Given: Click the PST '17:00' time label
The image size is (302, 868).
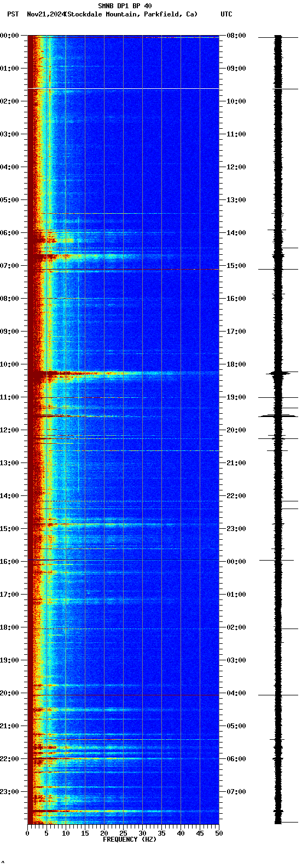Looking at the screenshot, I should [x=9, y=595].
